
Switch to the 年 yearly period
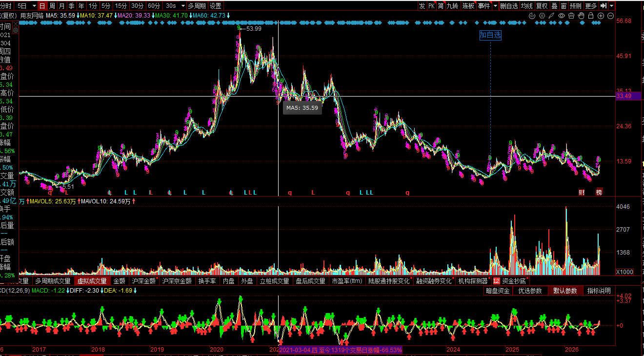(x=81, y=6)
